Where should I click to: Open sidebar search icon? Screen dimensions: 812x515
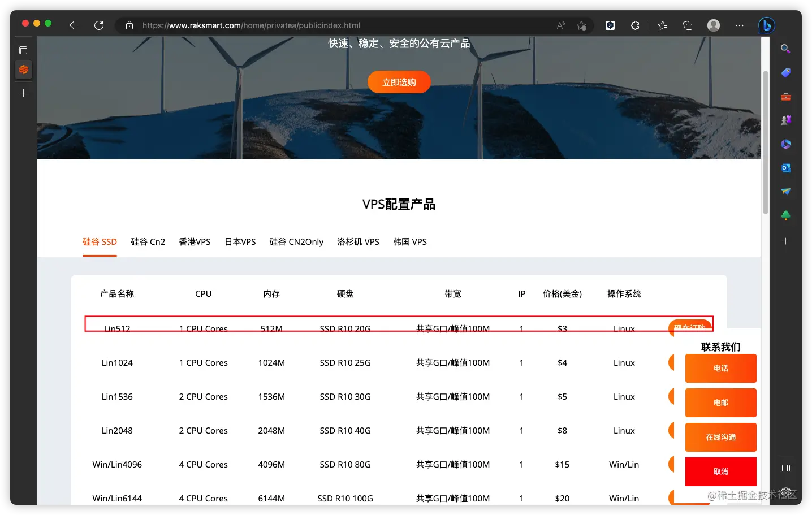[x=785, y=49]
